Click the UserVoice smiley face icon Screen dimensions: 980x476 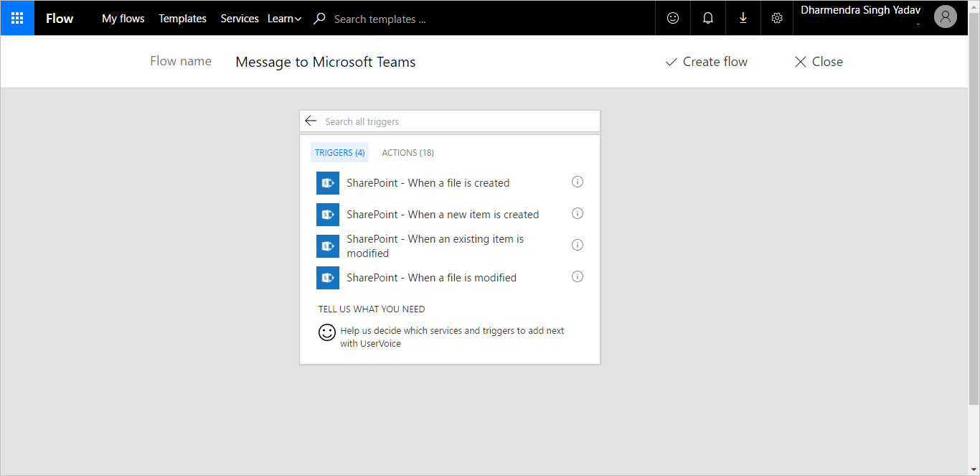(327, 332)
